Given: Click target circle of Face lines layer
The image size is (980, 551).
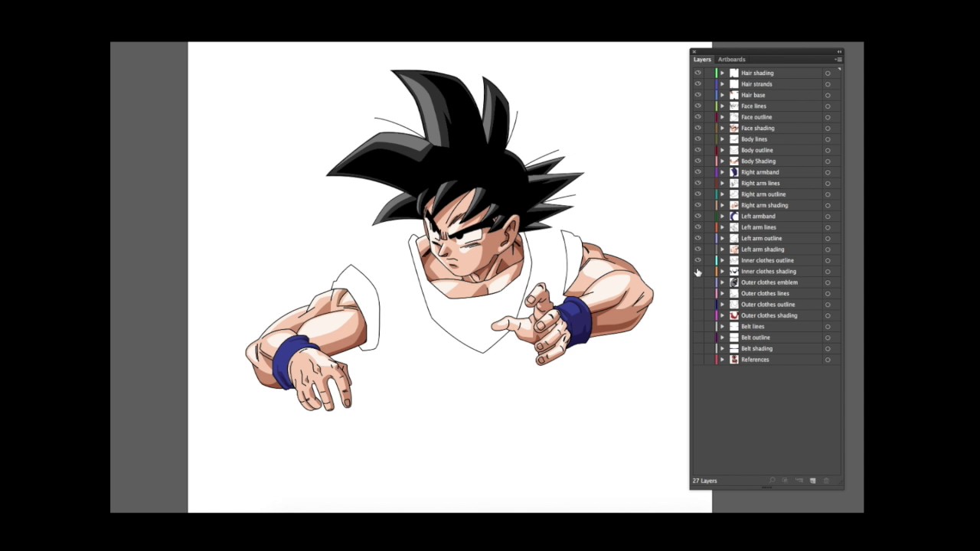Looking at the screenshot, I should (x=828, y=106).
